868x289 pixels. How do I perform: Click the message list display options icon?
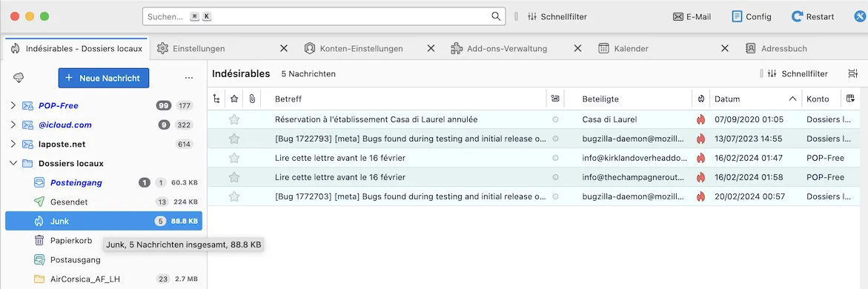(852, 73)
